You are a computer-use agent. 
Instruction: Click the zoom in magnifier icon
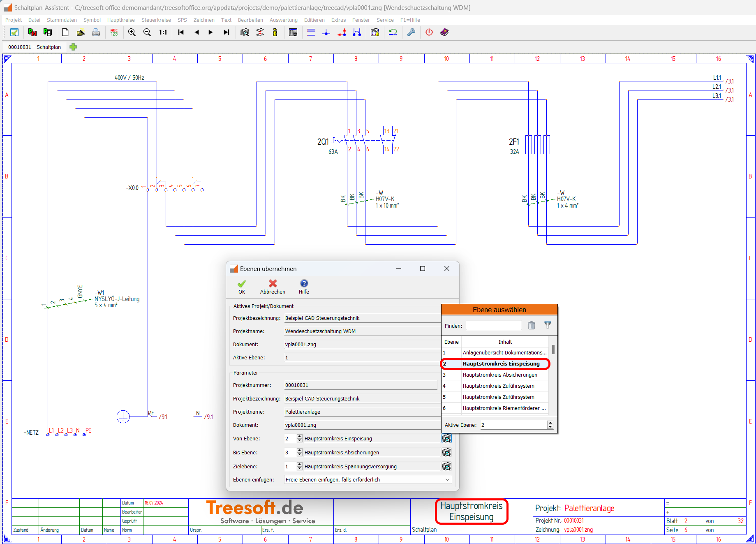click(x=132, y=32)
